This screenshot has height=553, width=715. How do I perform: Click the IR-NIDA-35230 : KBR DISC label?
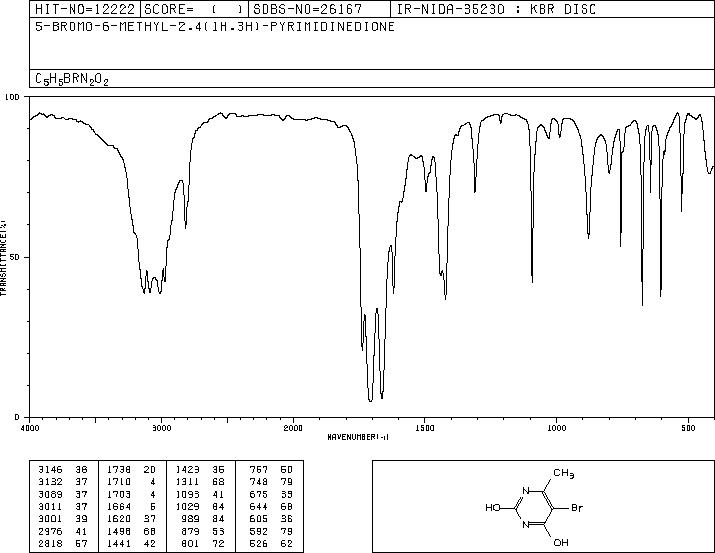[496, 9]
